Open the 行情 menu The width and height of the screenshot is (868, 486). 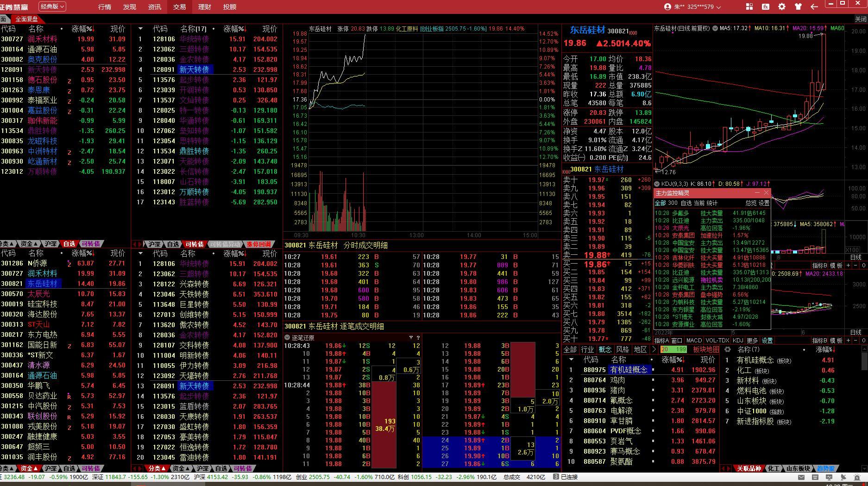point(105,7)
